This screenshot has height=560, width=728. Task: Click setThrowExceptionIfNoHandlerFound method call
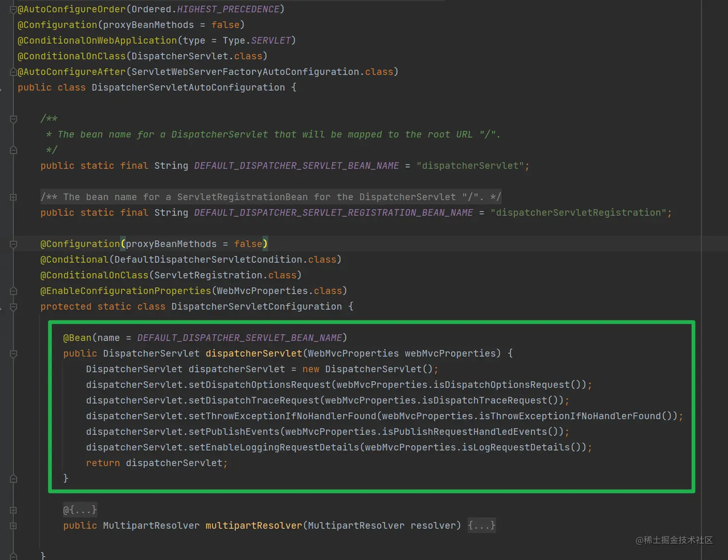(282, 416)
